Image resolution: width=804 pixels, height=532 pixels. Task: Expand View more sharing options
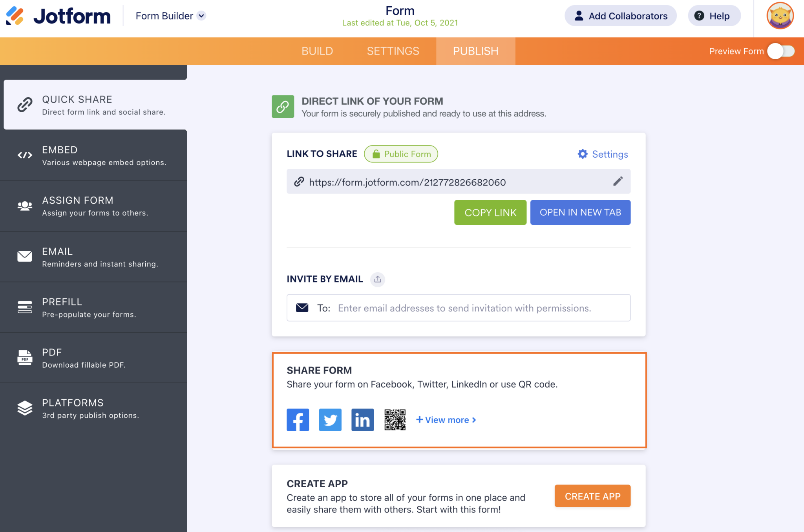click(446, 420)
